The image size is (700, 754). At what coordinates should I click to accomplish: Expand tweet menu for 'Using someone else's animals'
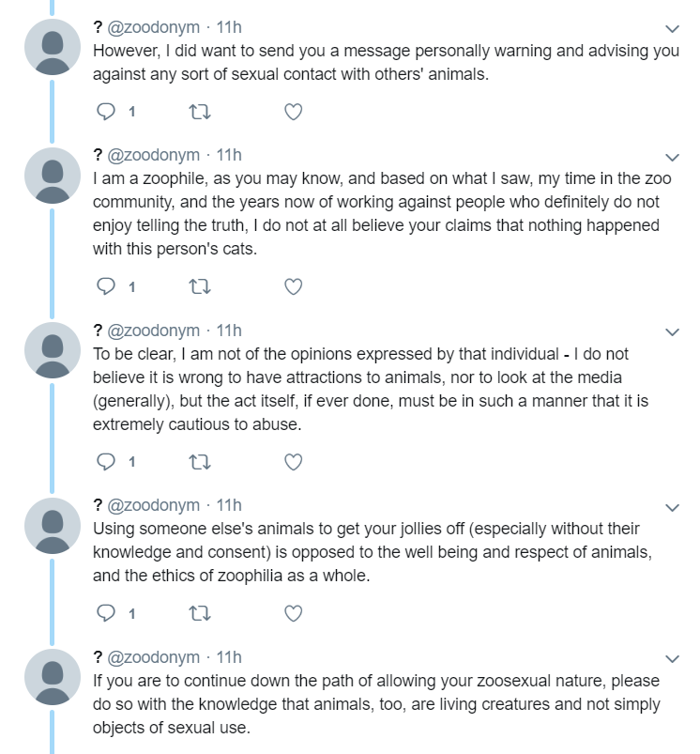(x=672, y=507)
